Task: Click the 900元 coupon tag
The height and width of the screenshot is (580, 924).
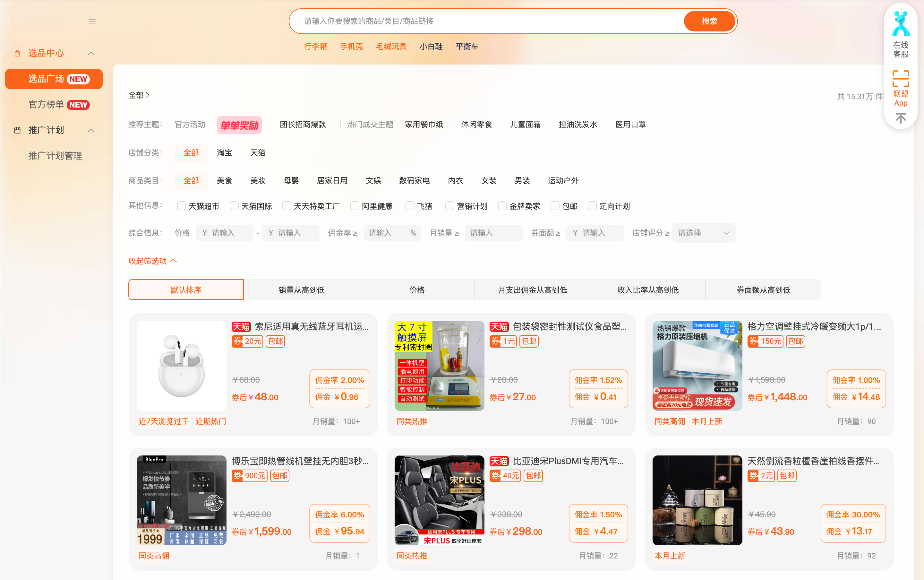Action: (250, 476)
